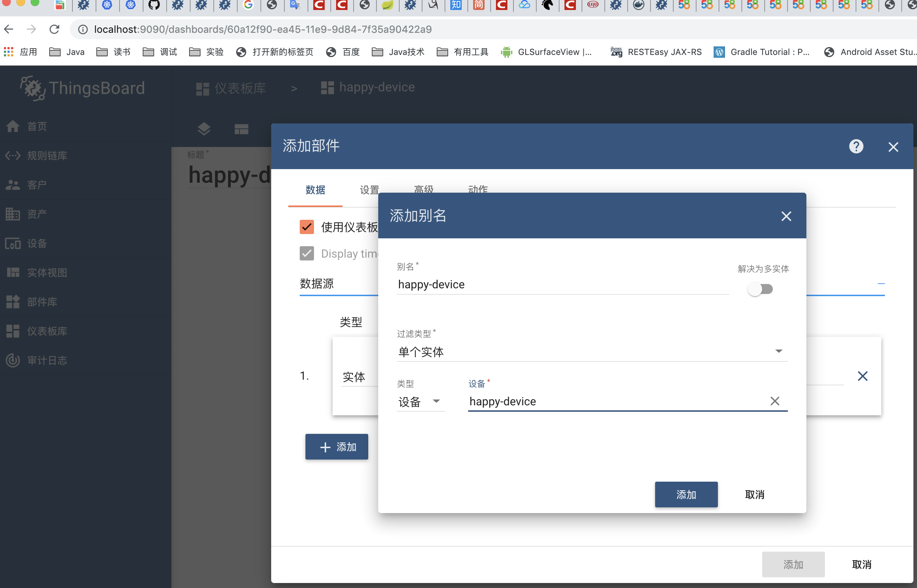Open 首页 from the sidebar
This screenshot has height=588, width=917.
[37, 126]
